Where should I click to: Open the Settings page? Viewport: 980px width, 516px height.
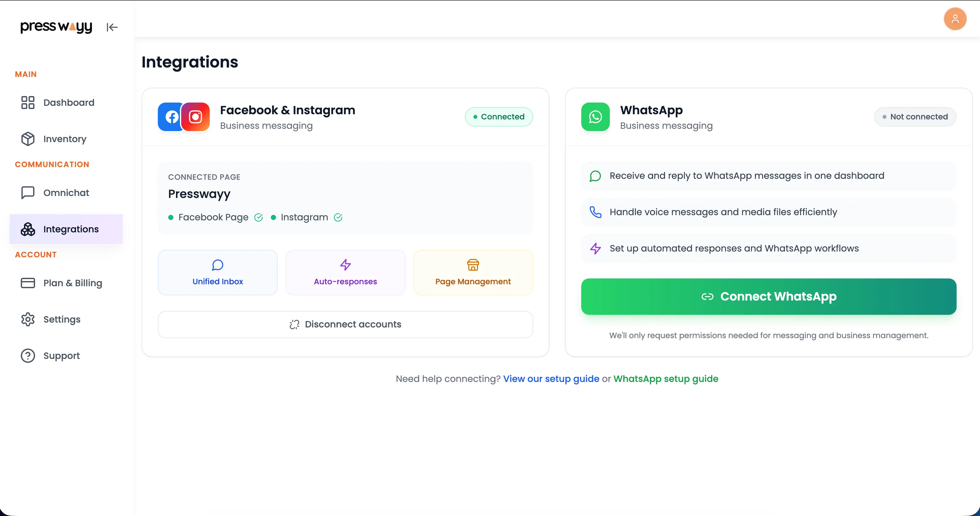(66, 319)
